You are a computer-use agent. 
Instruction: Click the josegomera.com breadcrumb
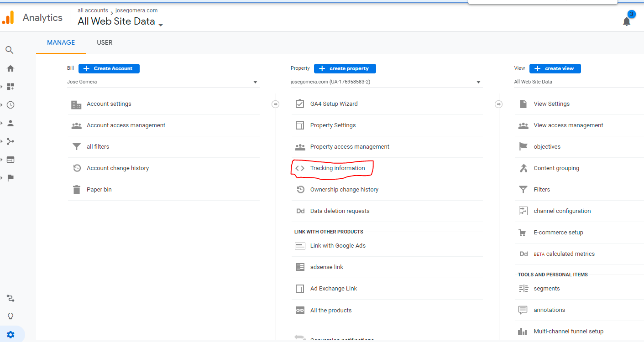pos(136,10)
